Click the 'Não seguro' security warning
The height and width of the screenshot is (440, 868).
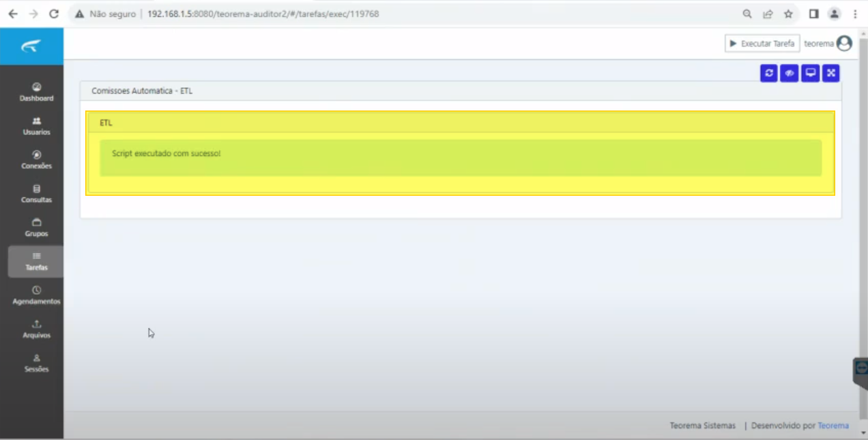(x=106, y=14)
